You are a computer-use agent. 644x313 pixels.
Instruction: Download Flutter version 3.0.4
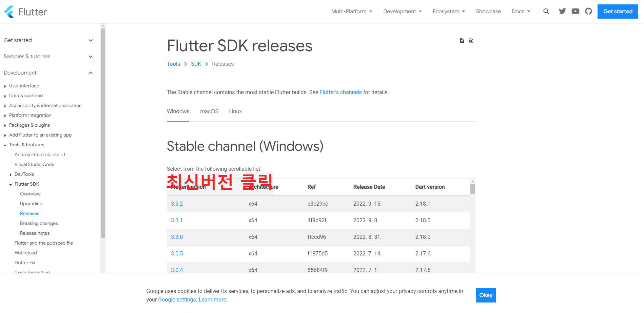click(x=177, y=270)
